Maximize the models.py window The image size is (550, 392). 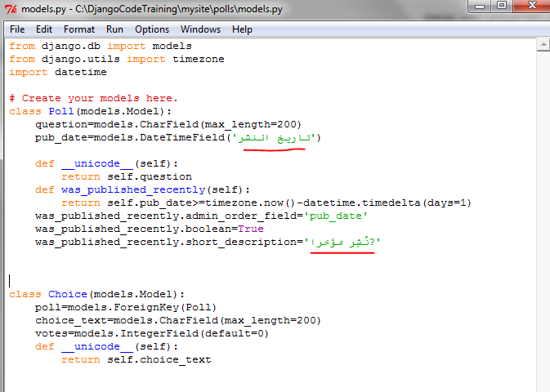click(502, 6)
